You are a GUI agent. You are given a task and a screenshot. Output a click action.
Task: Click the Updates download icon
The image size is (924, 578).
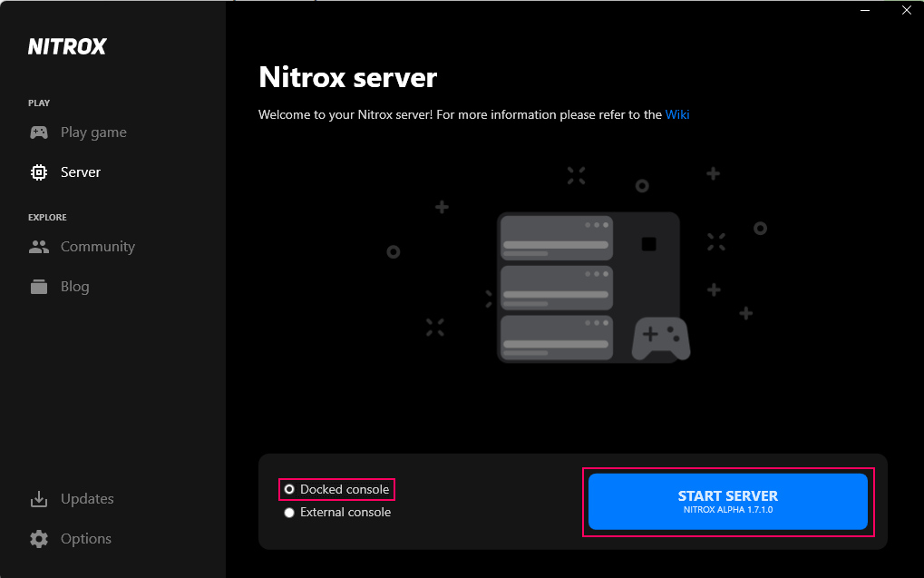(39, 499)
